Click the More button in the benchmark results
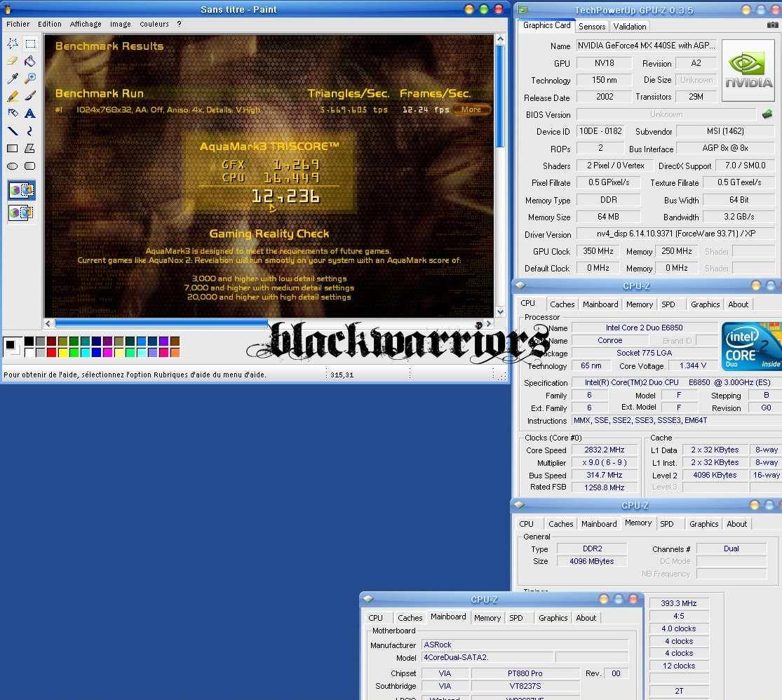The image size is (782, 700). [471, 109]
